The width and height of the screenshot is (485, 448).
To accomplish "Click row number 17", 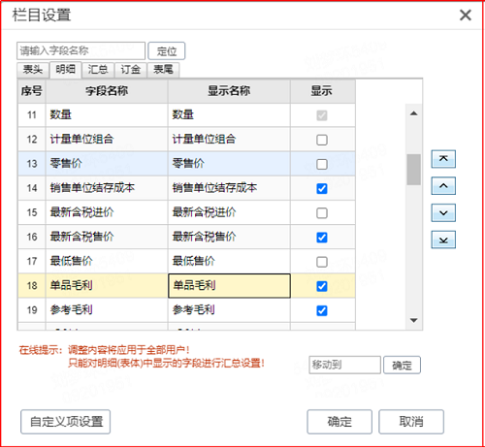I will click(32, 261).
